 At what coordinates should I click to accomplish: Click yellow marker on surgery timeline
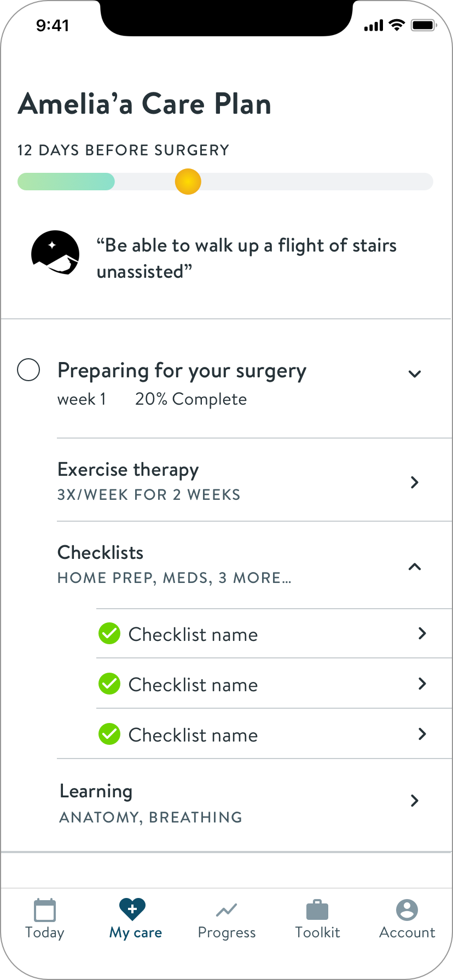[x=188, y=182]
